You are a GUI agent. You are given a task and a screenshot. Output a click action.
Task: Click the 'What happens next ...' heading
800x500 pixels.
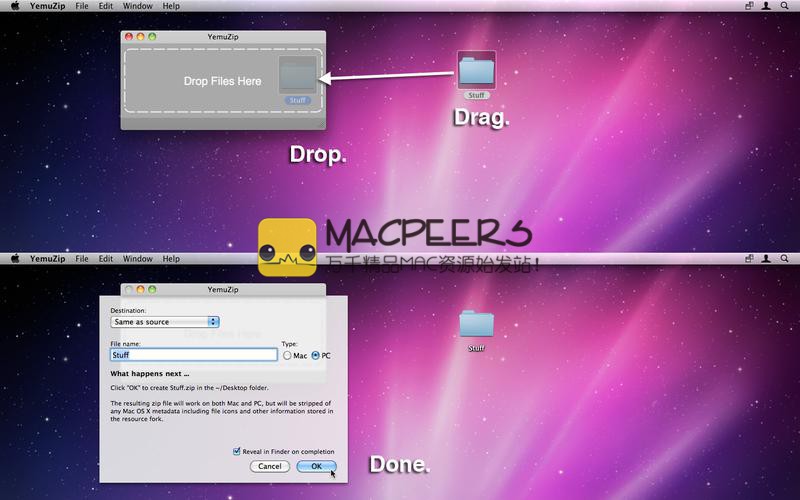(149, 373)
